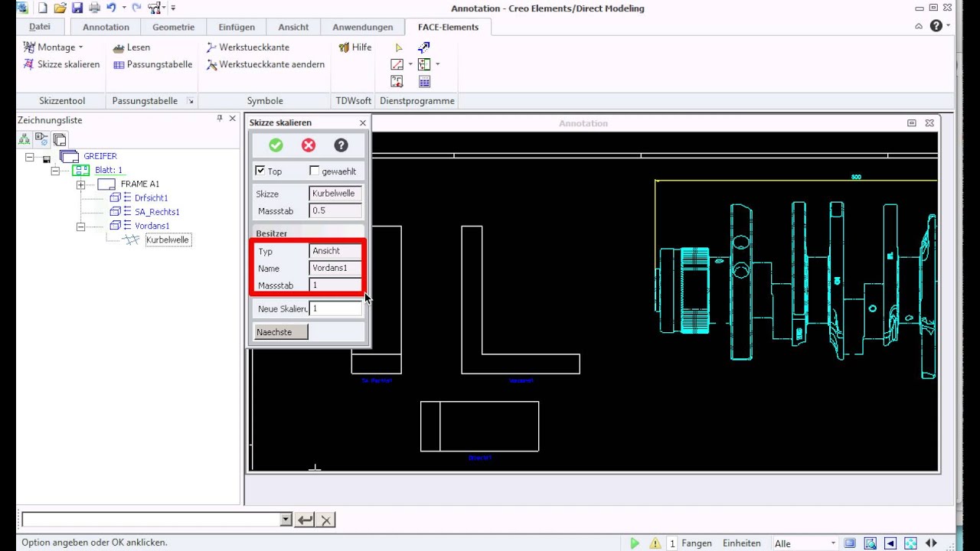Click the Skizze field showing Kurbelwelle
Viewport: 980px width, 551px height.
coord(335,194)
